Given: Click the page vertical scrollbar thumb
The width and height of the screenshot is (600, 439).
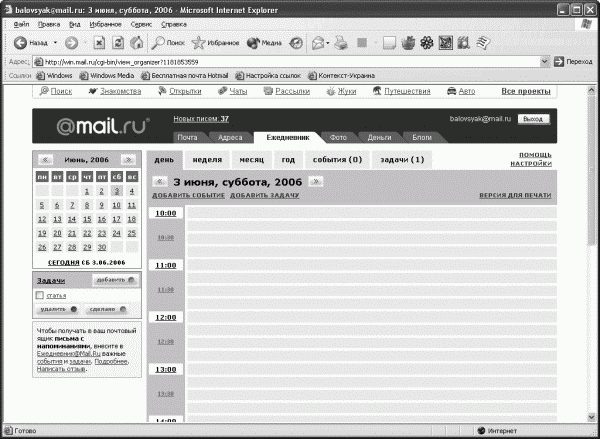Looking at the screenshot, I should pos(592,170).
